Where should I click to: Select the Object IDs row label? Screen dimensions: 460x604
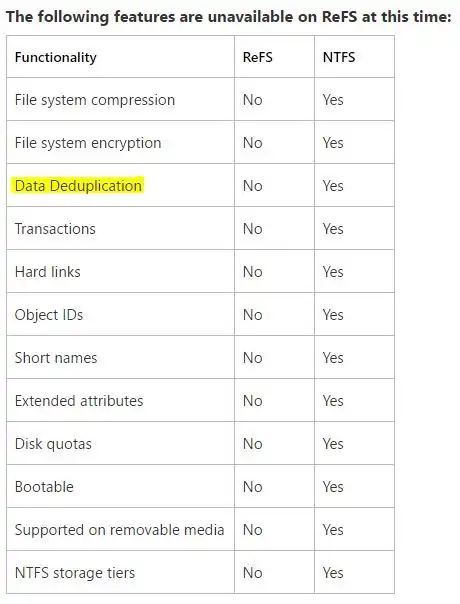[49, 315]
